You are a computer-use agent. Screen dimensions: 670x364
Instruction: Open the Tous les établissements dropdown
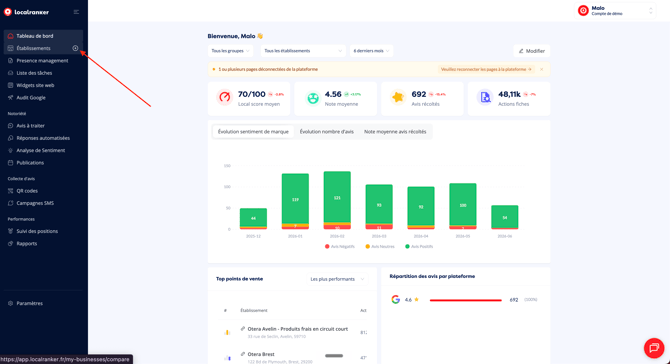coord(303,51)
